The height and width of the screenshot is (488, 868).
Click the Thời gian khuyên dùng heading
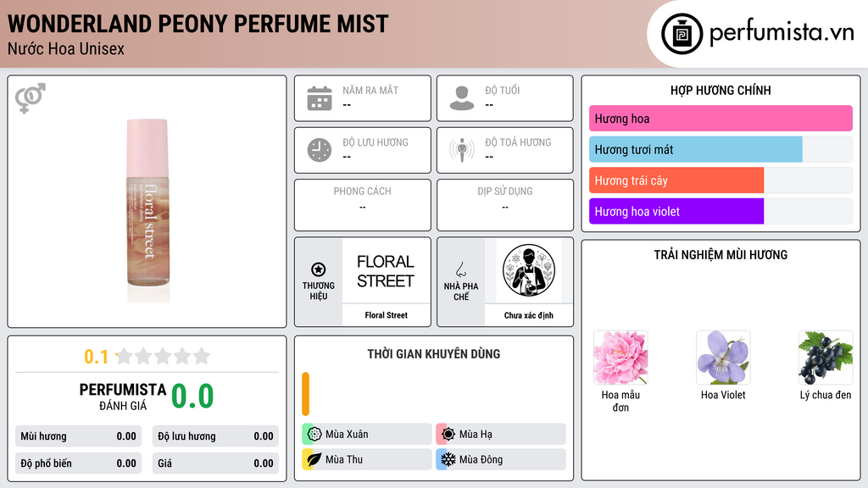point(433,353)
